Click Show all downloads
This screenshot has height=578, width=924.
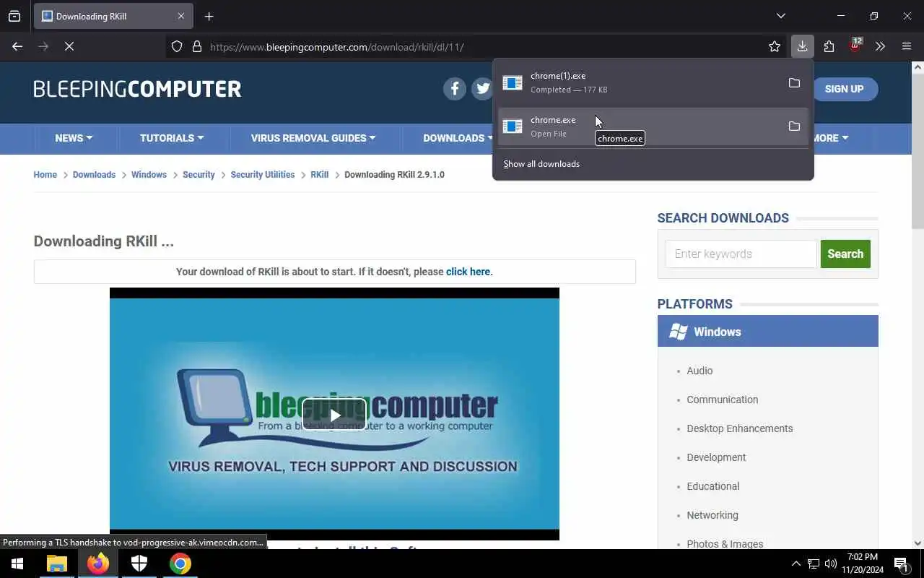click(541, 164)
